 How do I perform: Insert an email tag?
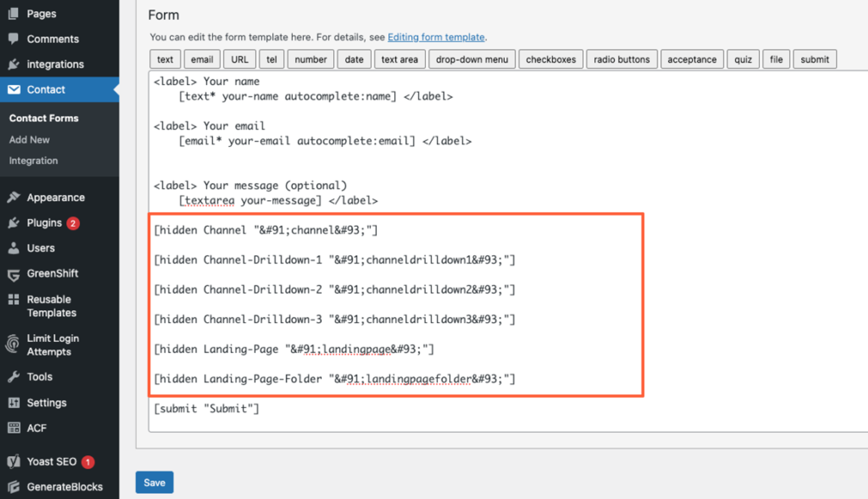(x=202, y=59)
